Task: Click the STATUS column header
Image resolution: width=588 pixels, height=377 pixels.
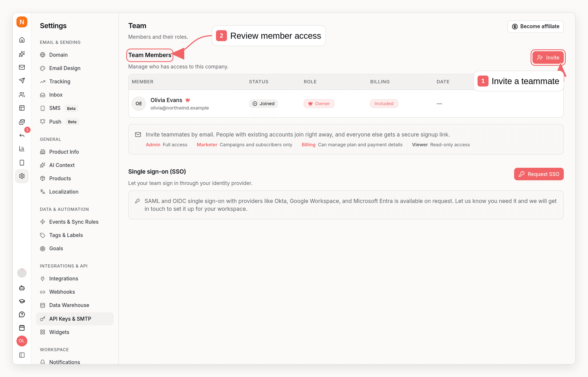Action: (259, 82)
